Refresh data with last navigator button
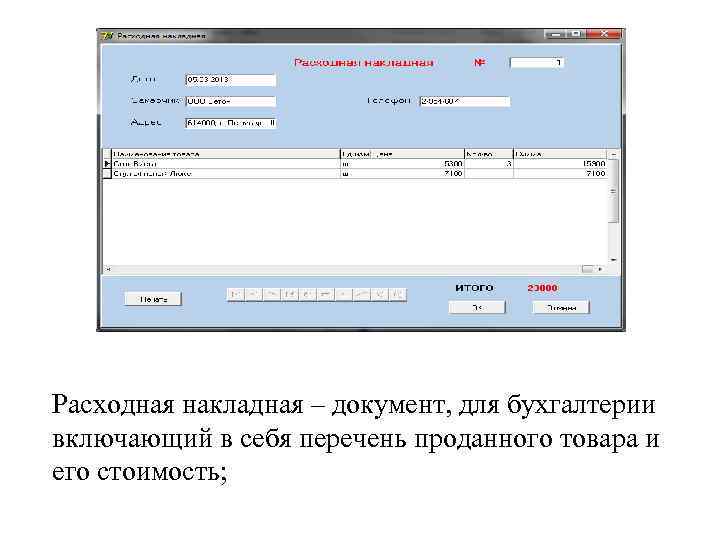This screenshot has height=540, width=720. [398, 294]
